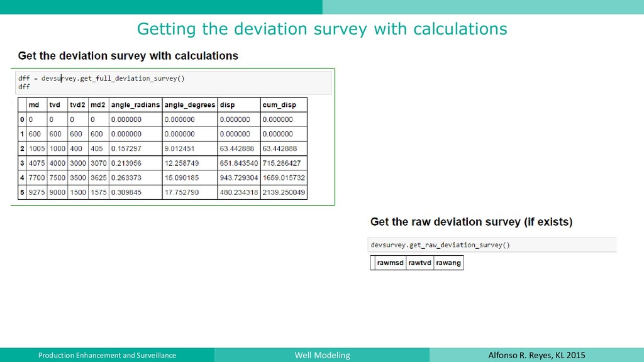Image resolution: width=644 pixels, height=362 pixels.
Task: Select the md value 1005
Action: point(36,148)
